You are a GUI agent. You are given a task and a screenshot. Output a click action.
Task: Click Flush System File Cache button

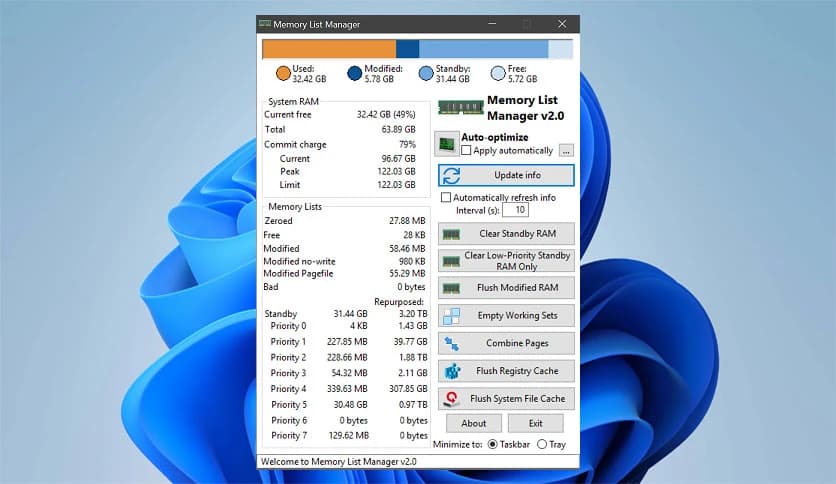(x=506, y=399)
